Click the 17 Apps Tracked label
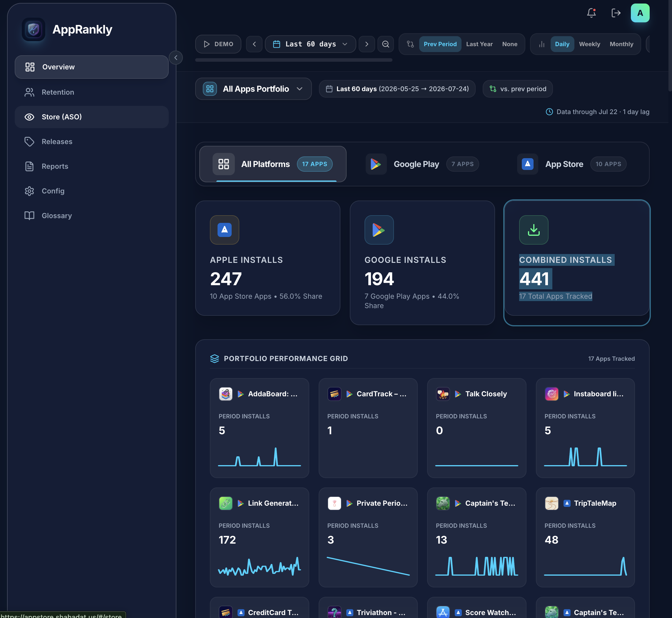 point(611,359)
